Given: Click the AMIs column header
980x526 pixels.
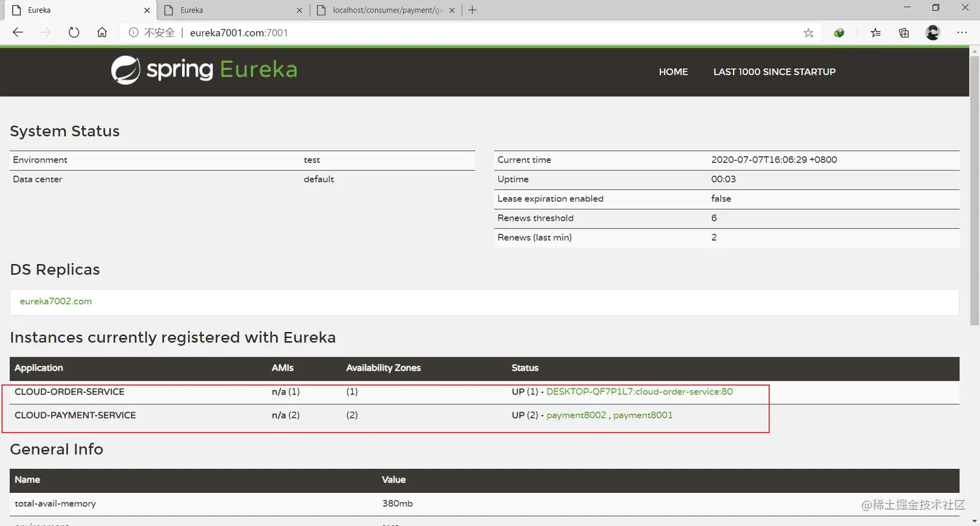Looking at the screenshot, I should [283, 368].
